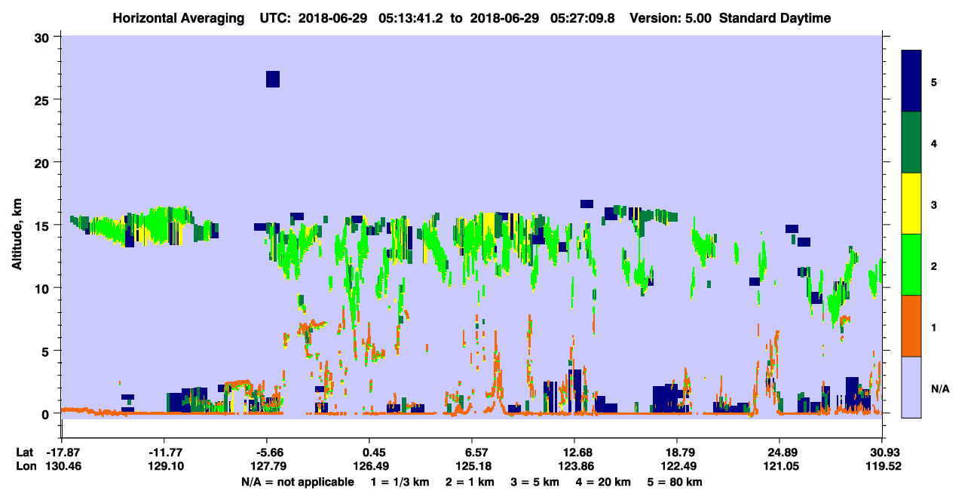The image size is (980, 503).
Task: Click the 30 tick label on altitude axis
Action: [x=44, y=37]
